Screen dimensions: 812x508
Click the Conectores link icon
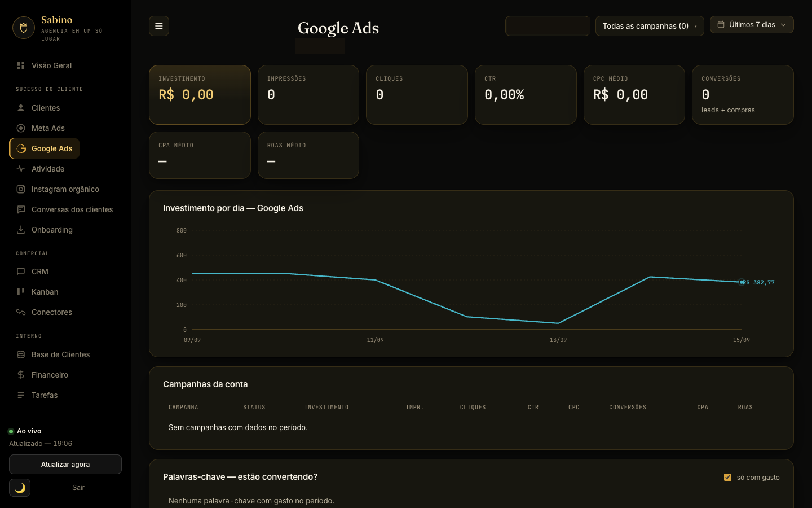21,312
